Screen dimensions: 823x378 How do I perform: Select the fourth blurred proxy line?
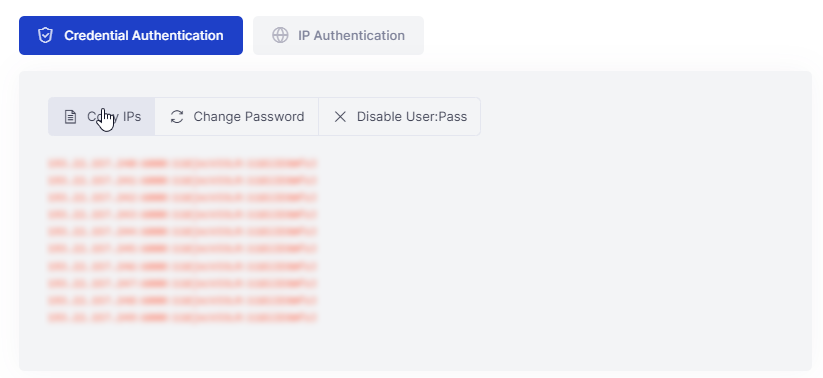coord(183,215)
